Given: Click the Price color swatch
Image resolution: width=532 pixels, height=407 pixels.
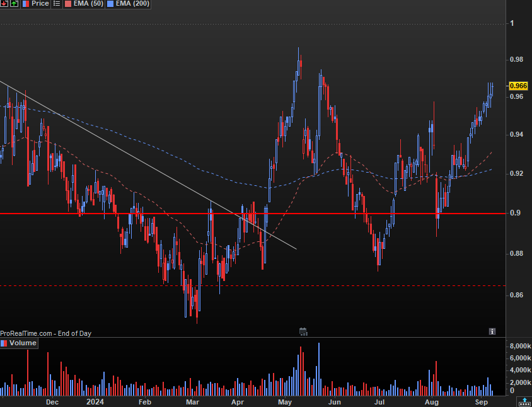Looking at the screenshot, I should (26, 4).
